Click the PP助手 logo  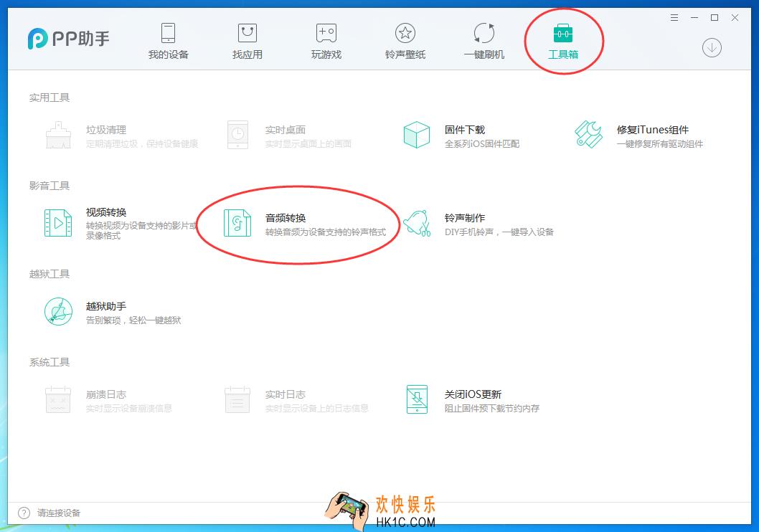[x=68, y=39]
